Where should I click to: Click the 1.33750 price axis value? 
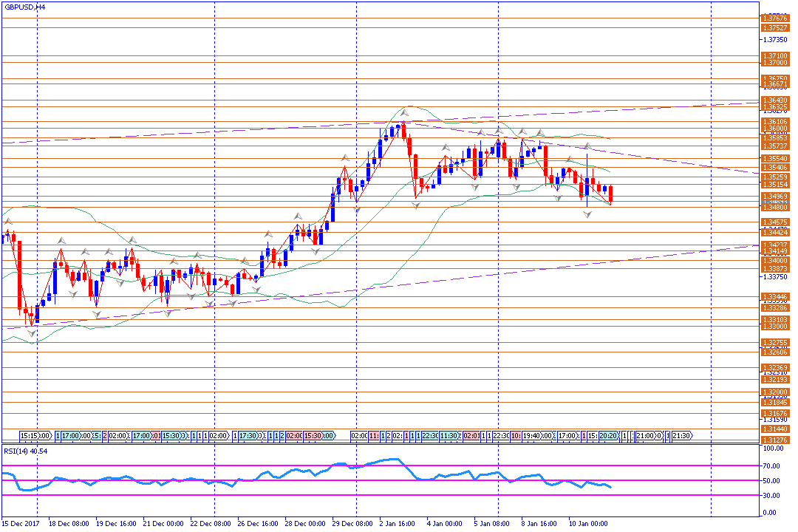[776, 277]
